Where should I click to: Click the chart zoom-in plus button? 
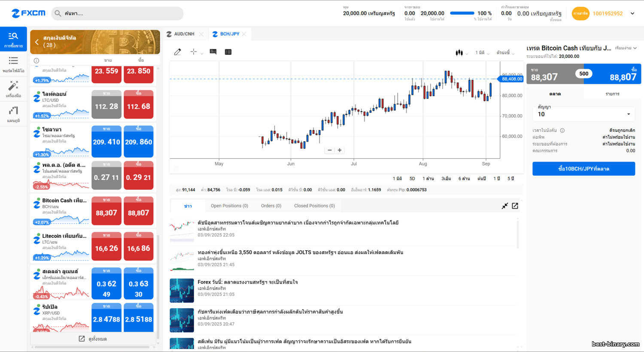coord(340,150)
